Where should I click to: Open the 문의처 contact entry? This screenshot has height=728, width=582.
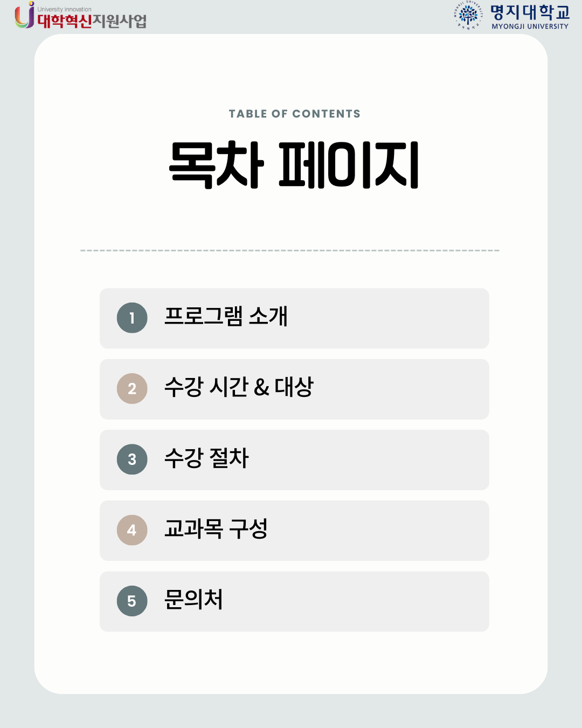coord(193,600)
